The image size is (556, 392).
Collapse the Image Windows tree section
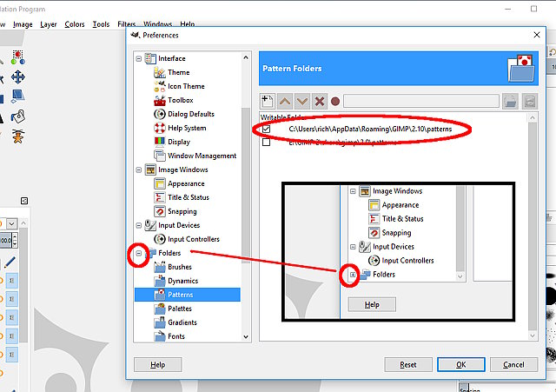139,170
